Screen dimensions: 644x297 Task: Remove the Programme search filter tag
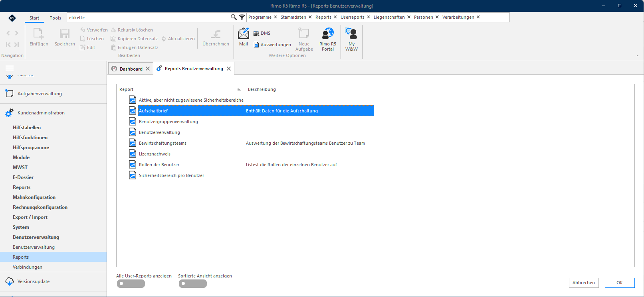(275, 17)
